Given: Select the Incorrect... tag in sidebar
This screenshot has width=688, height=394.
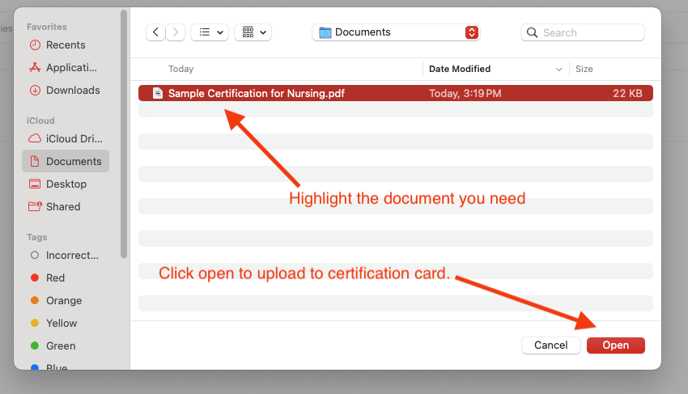Looking at the screenshot, I should pyautogui.click(x=66, y=255).
